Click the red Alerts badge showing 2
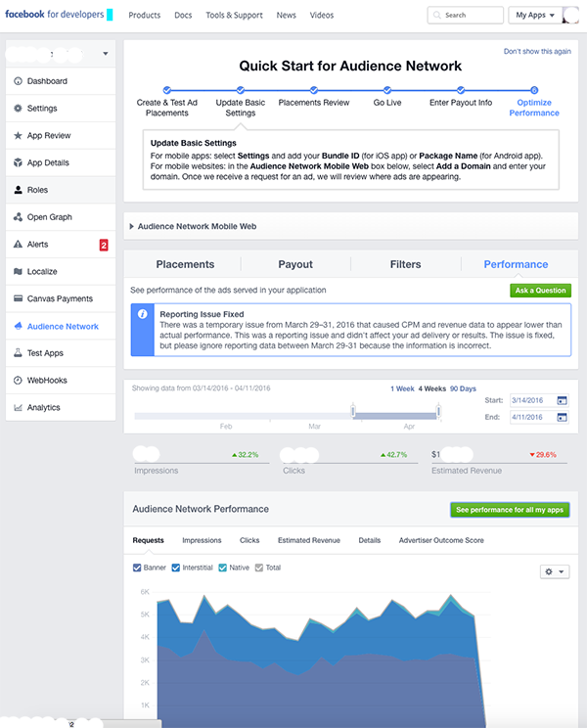The width and height of the screenshot is (587, 728). pyautogui.click(x=104, y=245)
